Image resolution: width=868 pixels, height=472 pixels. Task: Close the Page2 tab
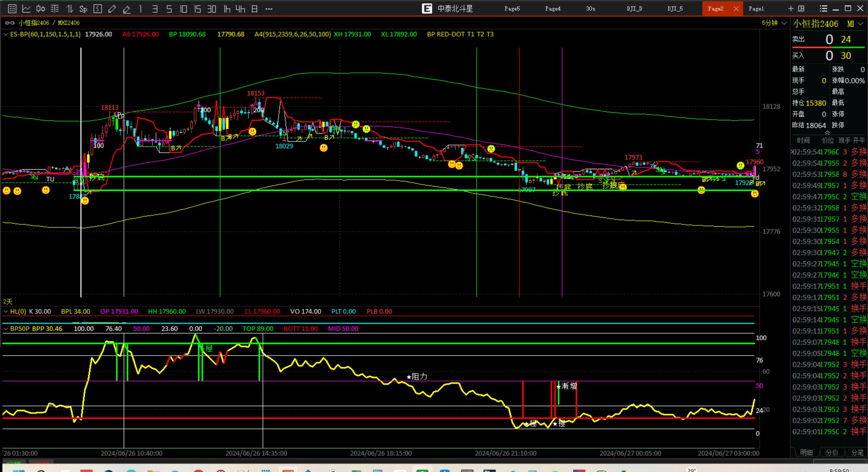pyautogui.click(x=736, y=9)
